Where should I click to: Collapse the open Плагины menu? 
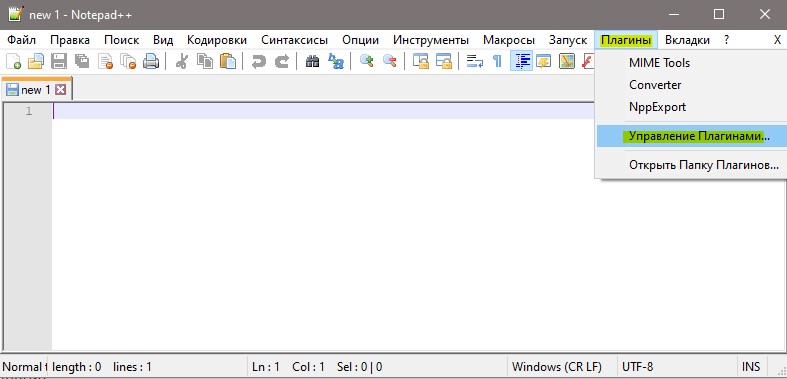(x=626, y=40)
